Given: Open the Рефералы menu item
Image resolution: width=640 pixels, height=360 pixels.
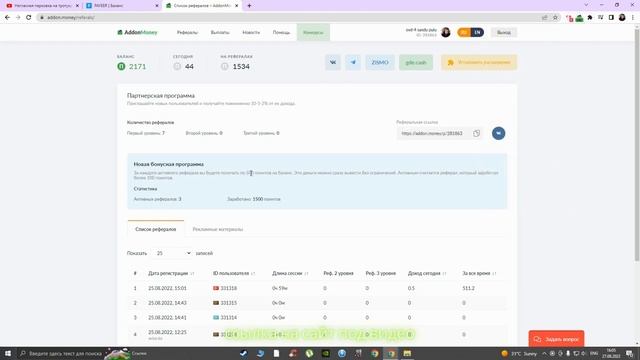Looking at the screenshot, I should point(187,32).
